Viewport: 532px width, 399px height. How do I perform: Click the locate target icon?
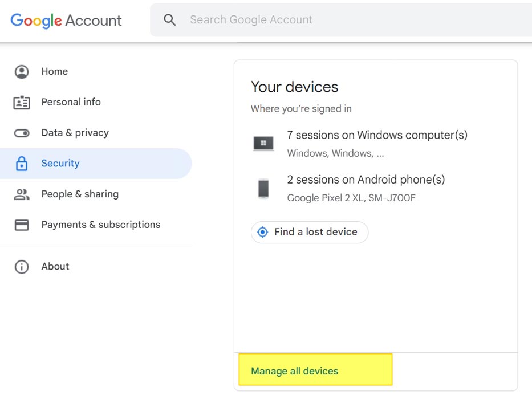click(263, 232)
